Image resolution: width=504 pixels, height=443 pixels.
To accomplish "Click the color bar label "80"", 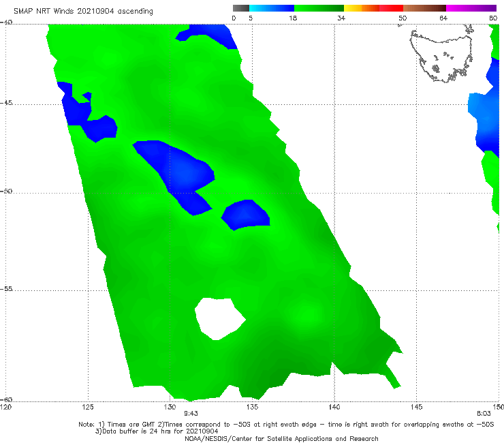I will click(493, 18).
